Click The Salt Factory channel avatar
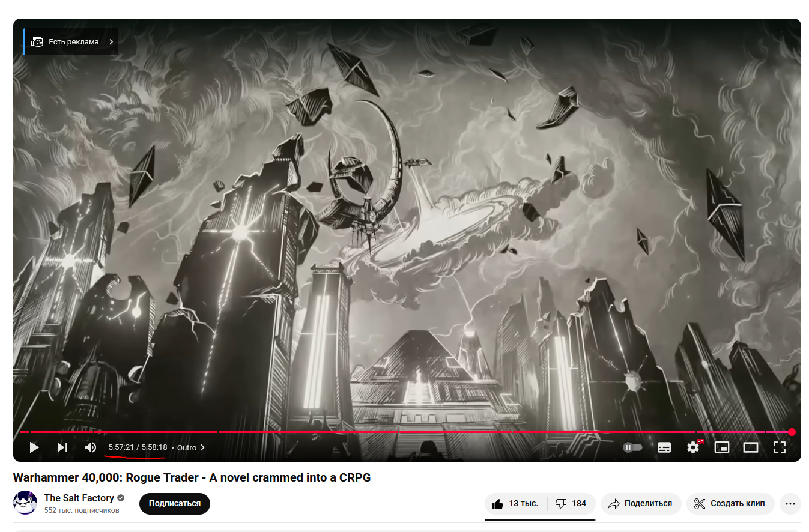The image size is (809, 532). pos(25,503)
